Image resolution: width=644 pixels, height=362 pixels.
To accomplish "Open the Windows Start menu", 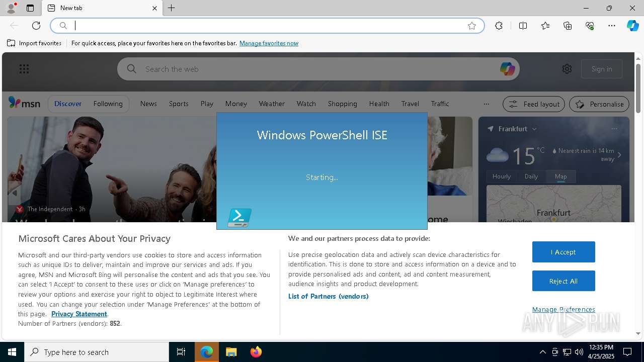I will point(12,352).
